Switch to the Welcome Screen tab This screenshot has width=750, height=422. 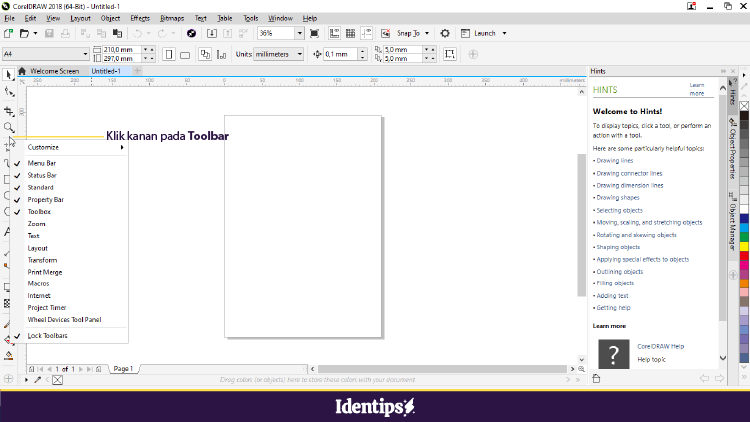coord(54,71)
